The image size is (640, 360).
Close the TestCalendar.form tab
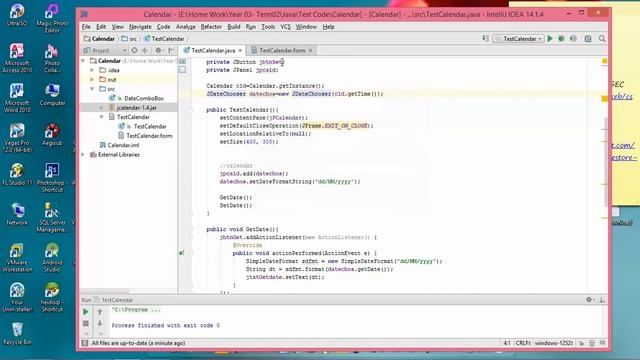[x=310, y=50]
